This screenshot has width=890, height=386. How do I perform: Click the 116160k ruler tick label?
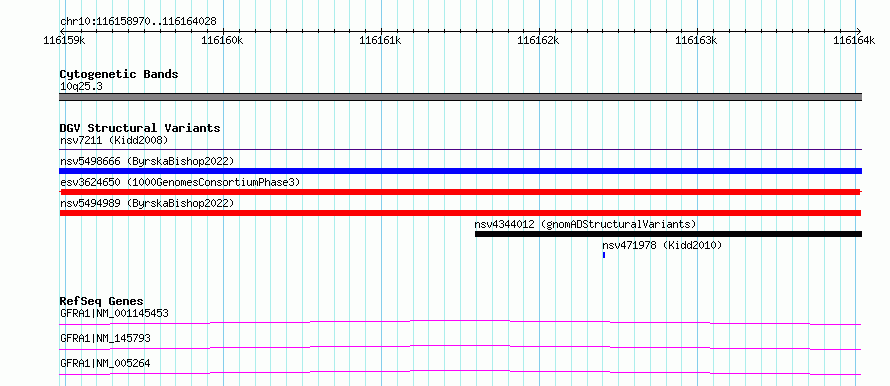point(222,40)
